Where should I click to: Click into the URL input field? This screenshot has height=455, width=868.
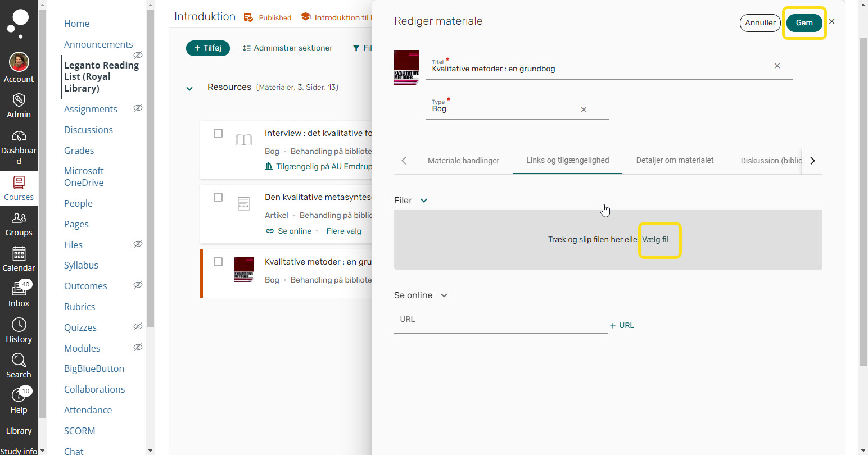coord(500,320)
